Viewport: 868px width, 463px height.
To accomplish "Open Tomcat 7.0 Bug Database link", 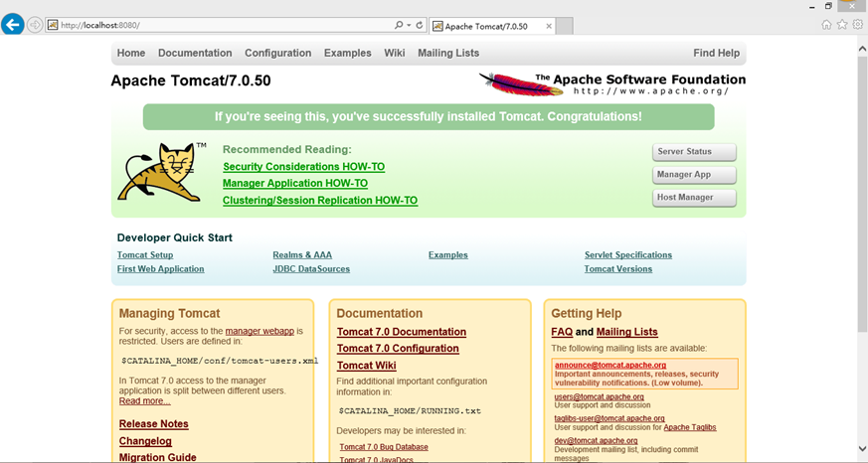I will pos(384,447).
